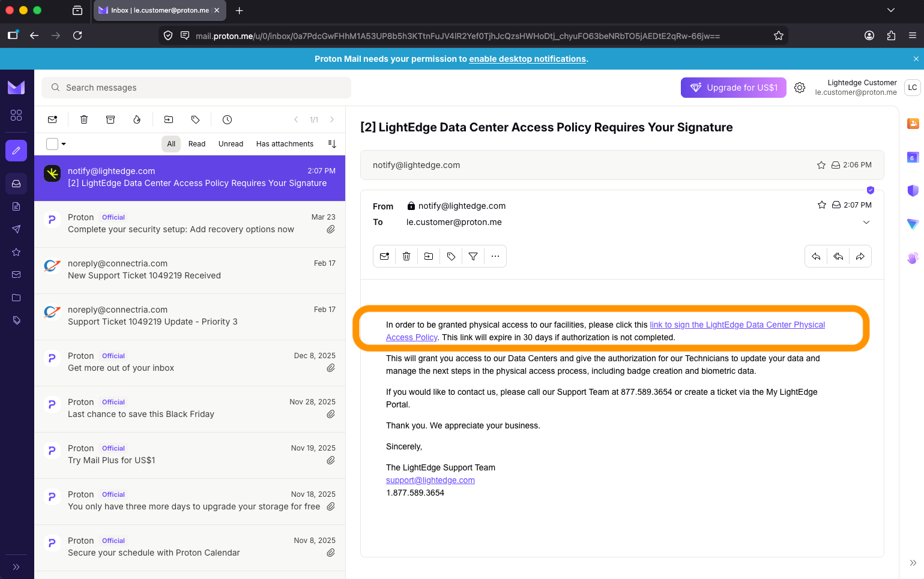The image size is (924, 579).
Task: Open the New Support Ticket 1049219 Received email
Action: point(190,271)
